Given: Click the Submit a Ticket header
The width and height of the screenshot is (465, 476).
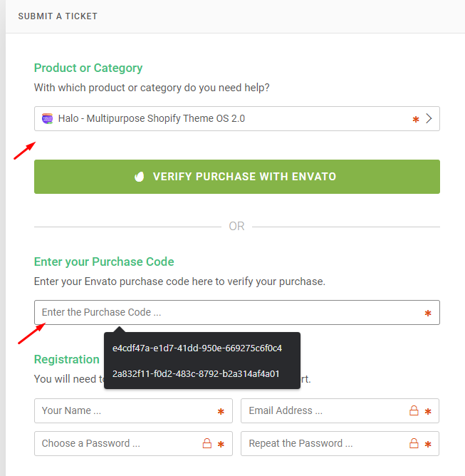Looking at the screenshot, I should (58, 16).
